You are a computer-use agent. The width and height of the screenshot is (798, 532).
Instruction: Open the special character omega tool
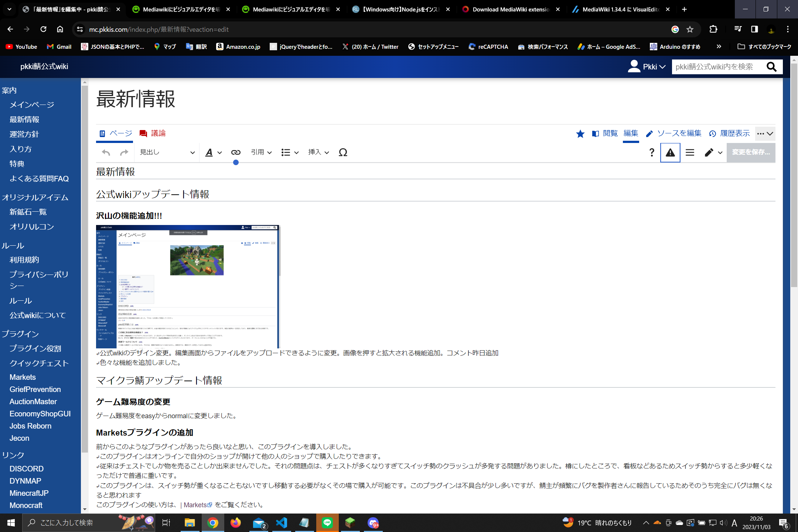click(x=343, y=153)
